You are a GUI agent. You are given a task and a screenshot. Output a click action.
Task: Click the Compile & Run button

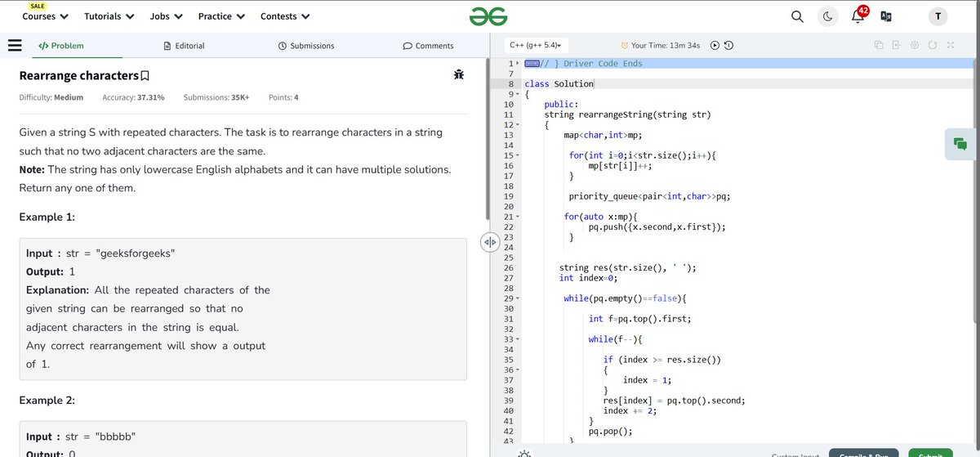pos(863,453)
